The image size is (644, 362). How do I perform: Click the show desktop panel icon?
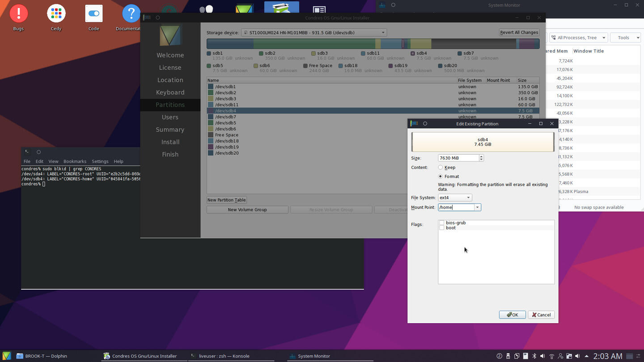tap(629, 356)
